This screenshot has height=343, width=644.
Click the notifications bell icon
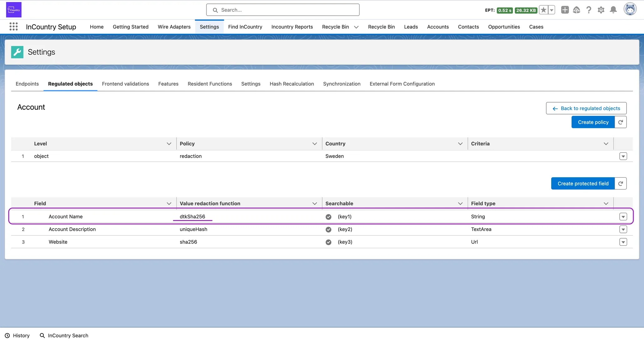[613, 10]
